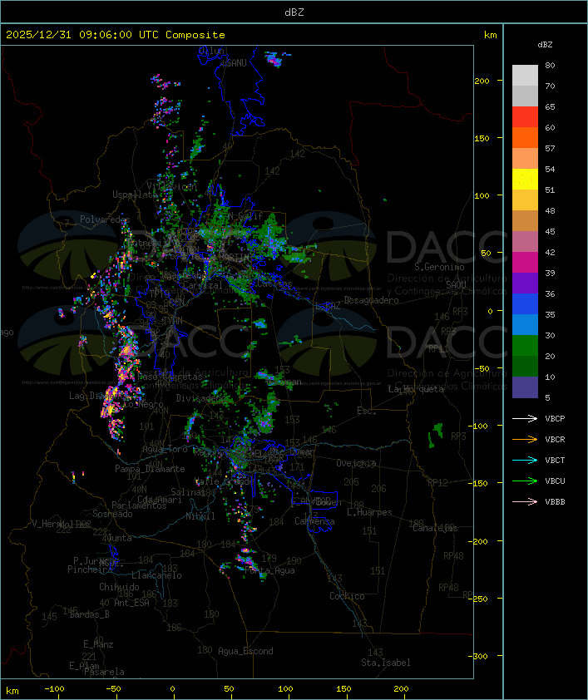Click the Pasarela place label

coord(104,672)
